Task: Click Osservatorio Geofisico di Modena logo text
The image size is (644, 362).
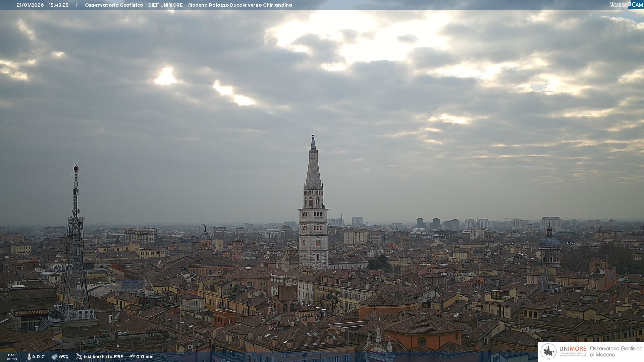Action: pyautogui.click(x=616, y=352)
